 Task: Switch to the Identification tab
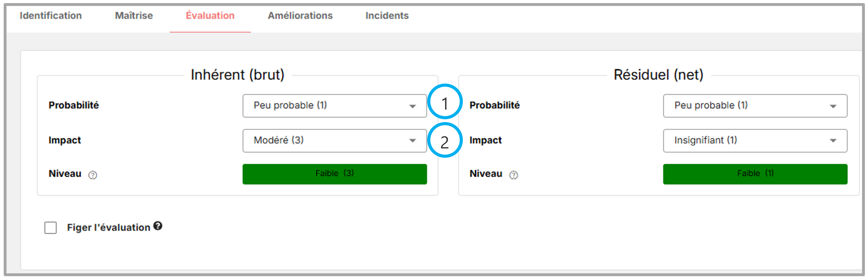pos(51,16)
